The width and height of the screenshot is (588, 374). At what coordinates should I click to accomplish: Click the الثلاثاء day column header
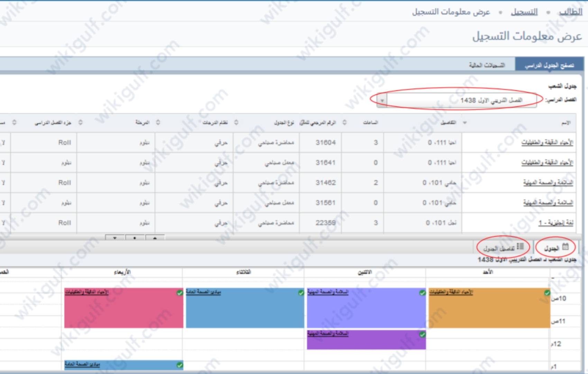coord(244,272)
